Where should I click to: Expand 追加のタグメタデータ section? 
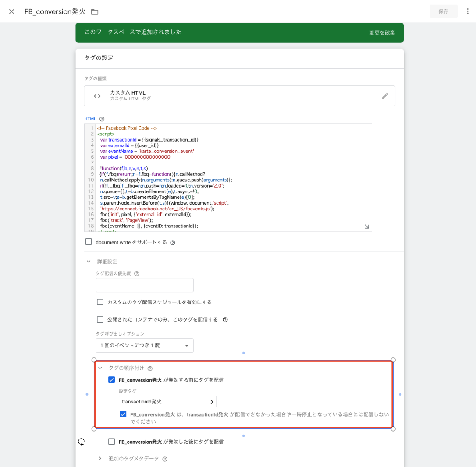tap(100, 459)
